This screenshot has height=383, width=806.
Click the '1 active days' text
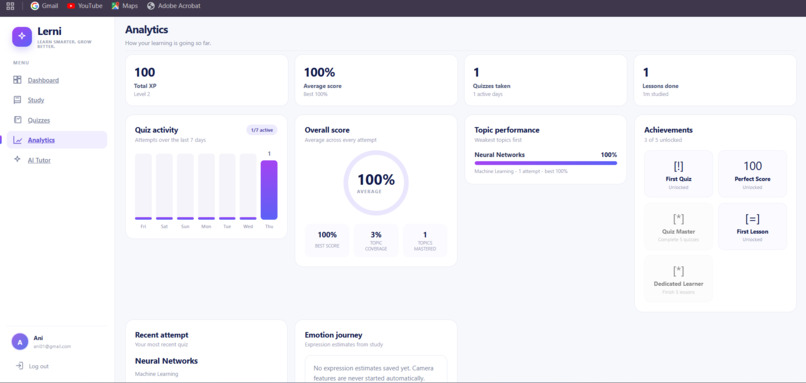(488, 94)
